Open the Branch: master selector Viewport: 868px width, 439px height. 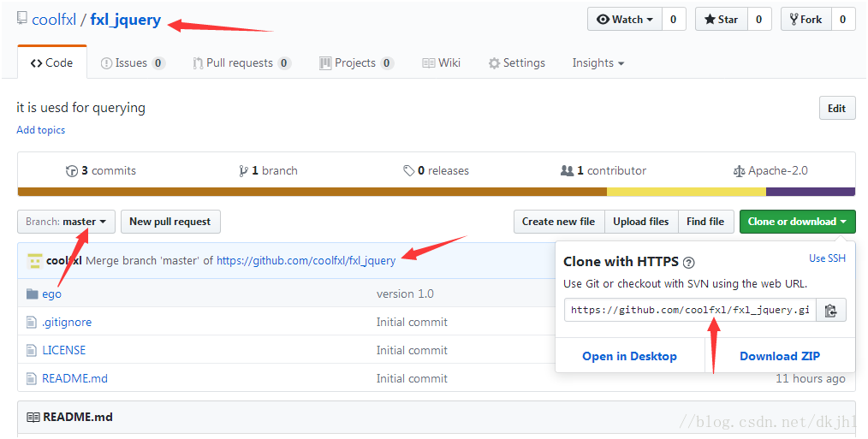pos(66,222)
